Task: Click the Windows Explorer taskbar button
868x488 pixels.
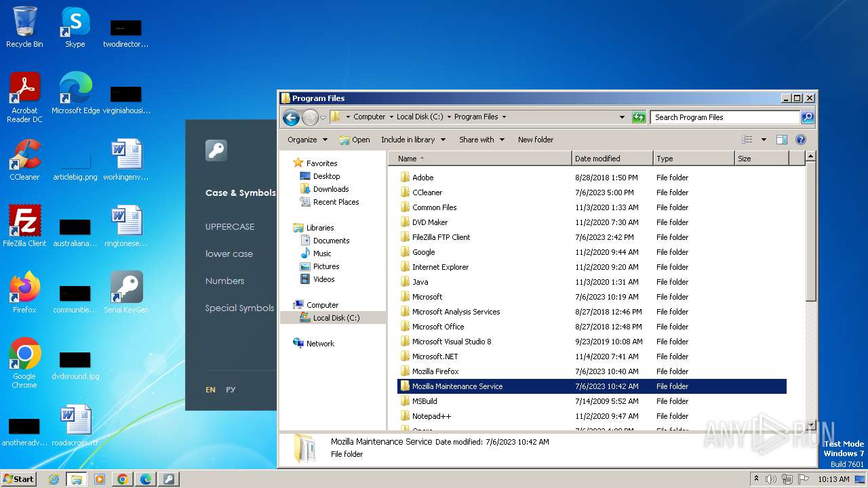Action: point(77,479)
